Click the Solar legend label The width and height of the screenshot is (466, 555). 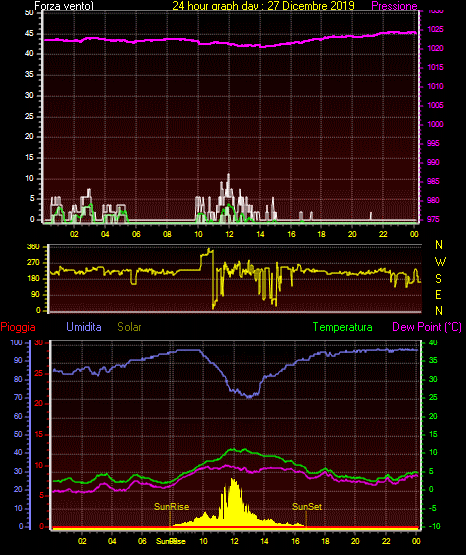tap(130, 327)
